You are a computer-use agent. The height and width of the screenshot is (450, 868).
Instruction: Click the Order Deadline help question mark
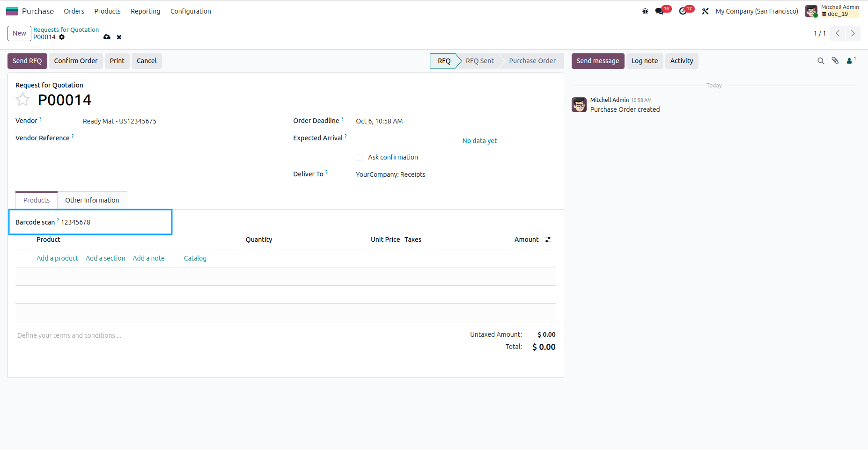(342, 119)
